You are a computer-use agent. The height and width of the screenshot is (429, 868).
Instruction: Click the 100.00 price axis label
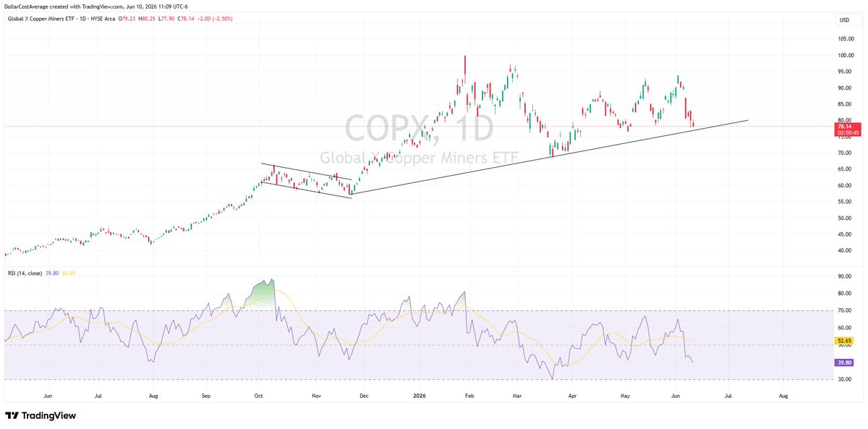tap(845, 56)
